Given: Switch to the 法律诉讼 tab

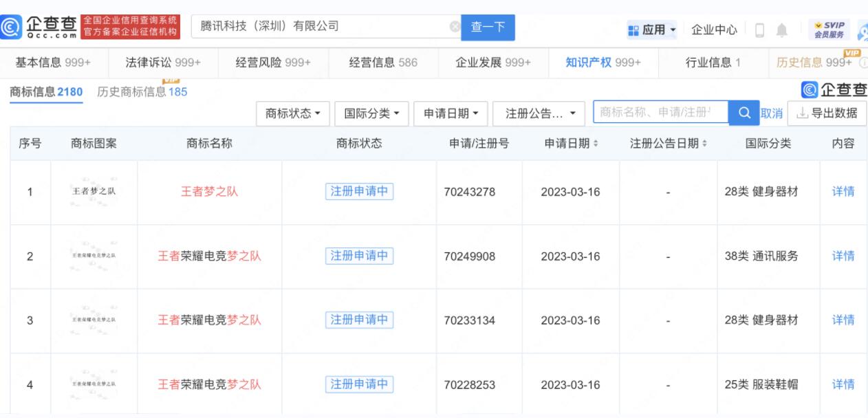Looking at the screenshot, I should click(162, 63).
